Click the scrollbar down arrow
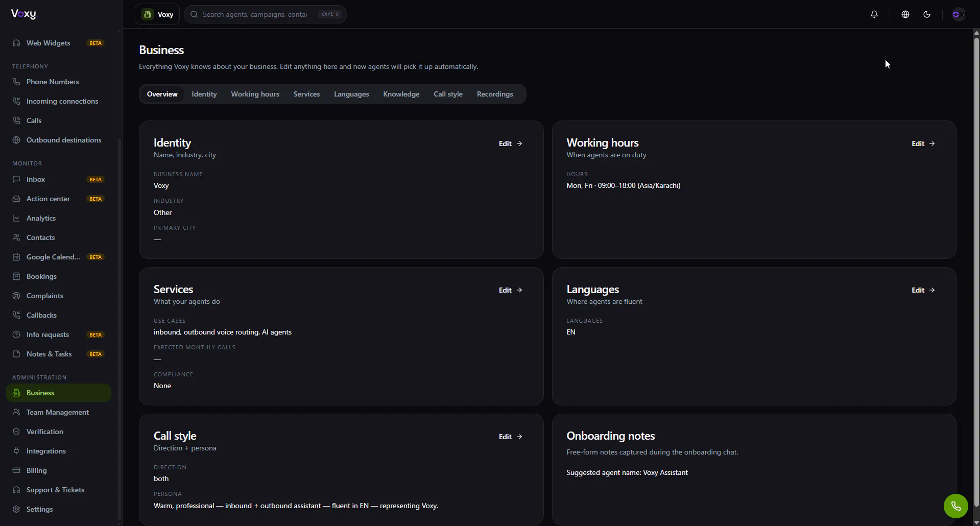 976,522
